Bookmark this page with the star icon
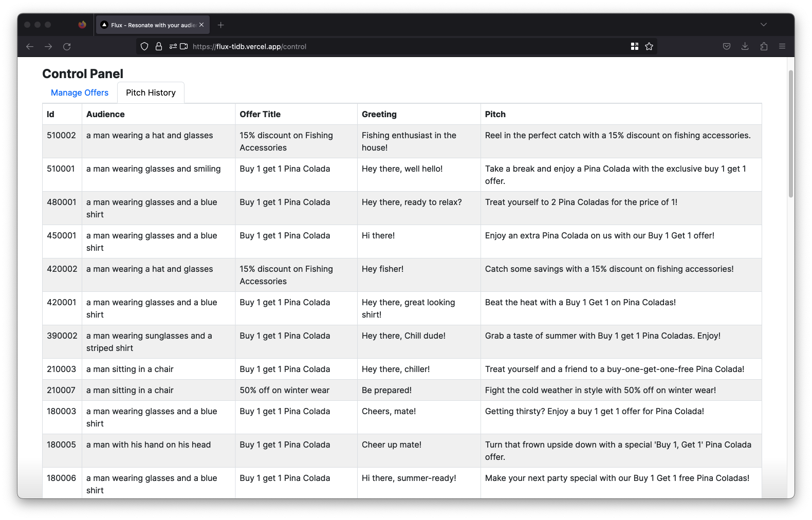 [649, 47]
